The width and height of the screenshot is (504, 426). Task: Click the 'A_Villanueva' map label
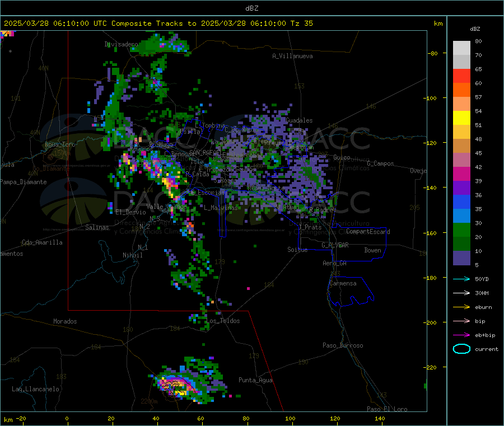click(x=292, y=56)
